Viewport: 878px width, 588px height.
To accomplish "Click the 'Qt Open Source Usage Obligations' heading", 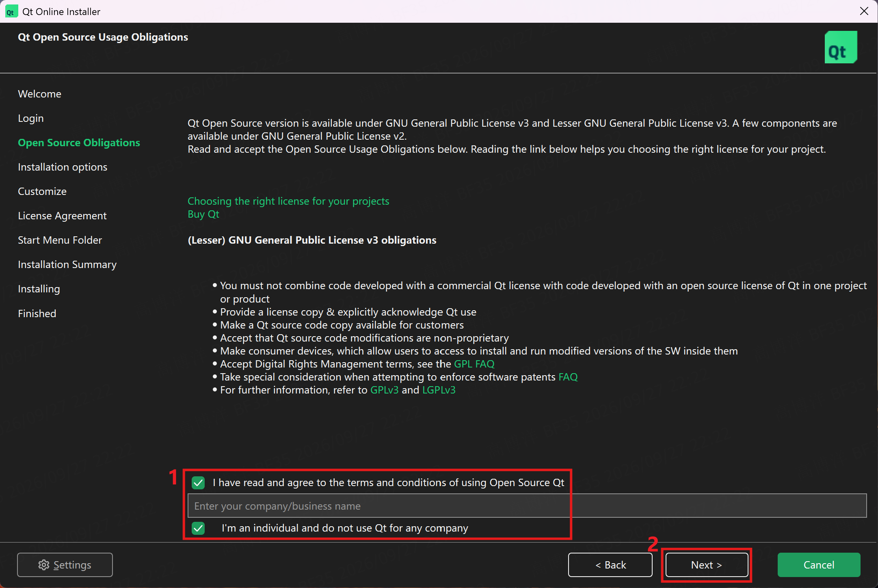I will point(103,37).
